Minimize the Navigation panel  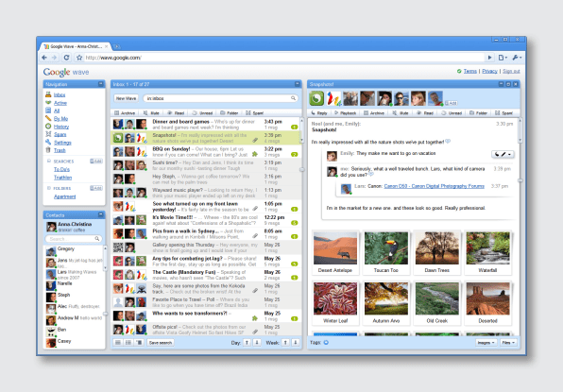pos(101,84)
